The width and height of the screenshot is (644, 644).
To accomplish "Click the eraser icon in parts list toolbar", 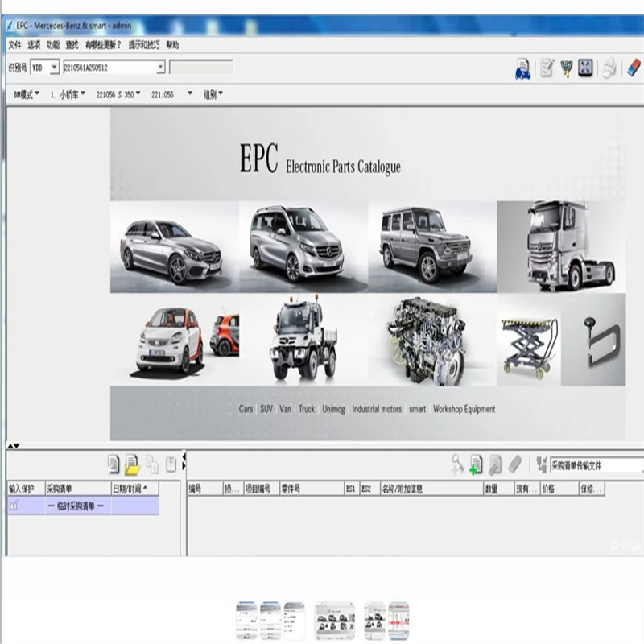I will (515, 464).
